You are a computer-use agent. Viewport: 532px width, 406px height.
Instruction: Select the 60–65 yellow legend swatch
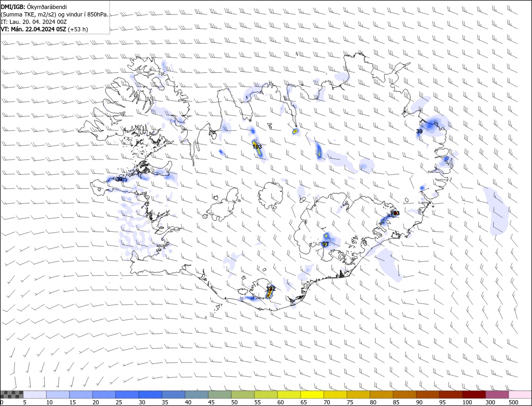click(289, 394)
